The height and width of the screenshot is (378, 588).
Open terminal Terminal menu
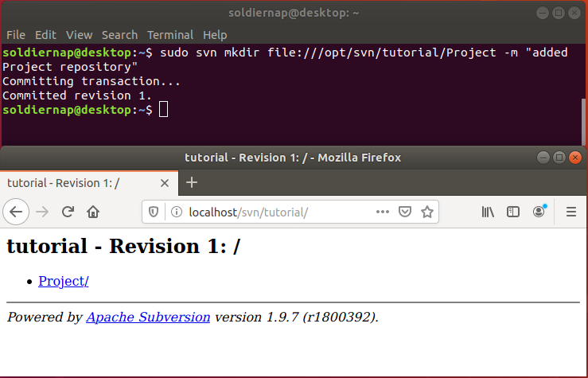tap(170, 35)
